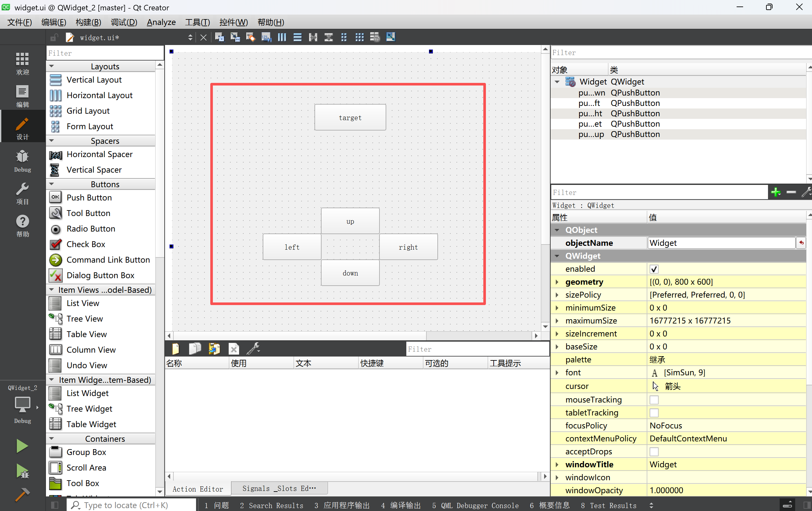Switch to Signals _Slots Editor tab
This screenshot has height=511, width=812.
pyautogui.click(x=279, y=488)
